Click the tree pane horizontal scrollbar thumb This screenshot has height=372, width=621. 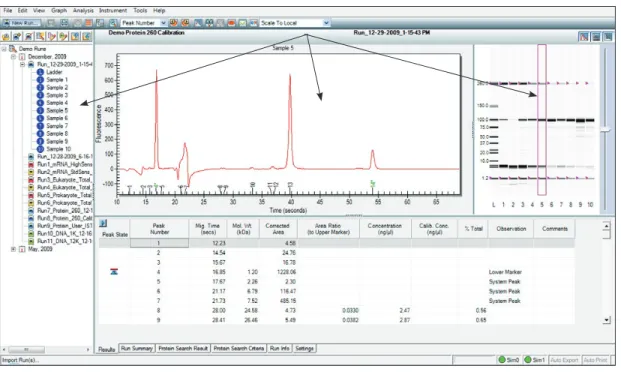(x=27, y=349)
